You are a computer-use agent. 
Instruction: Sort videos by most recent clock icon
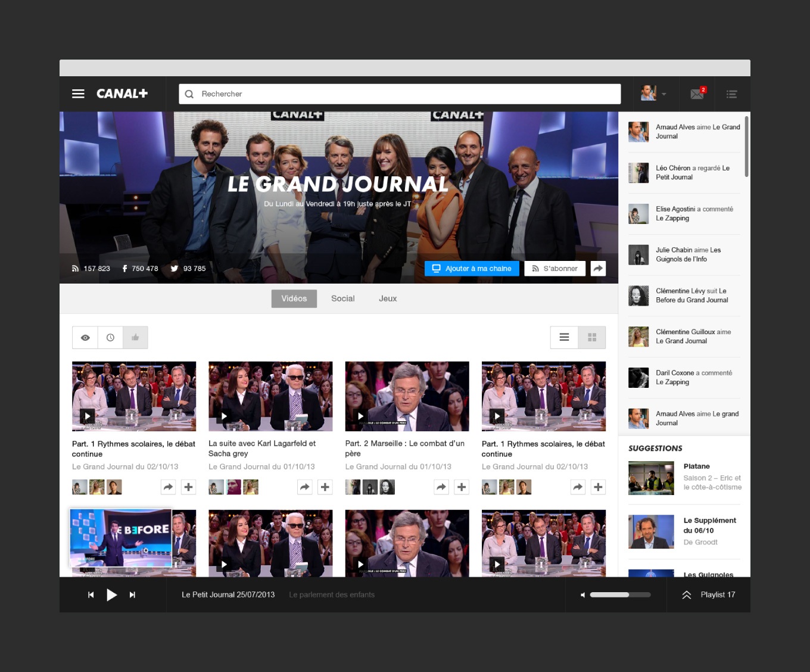click(x=110, y=338)
